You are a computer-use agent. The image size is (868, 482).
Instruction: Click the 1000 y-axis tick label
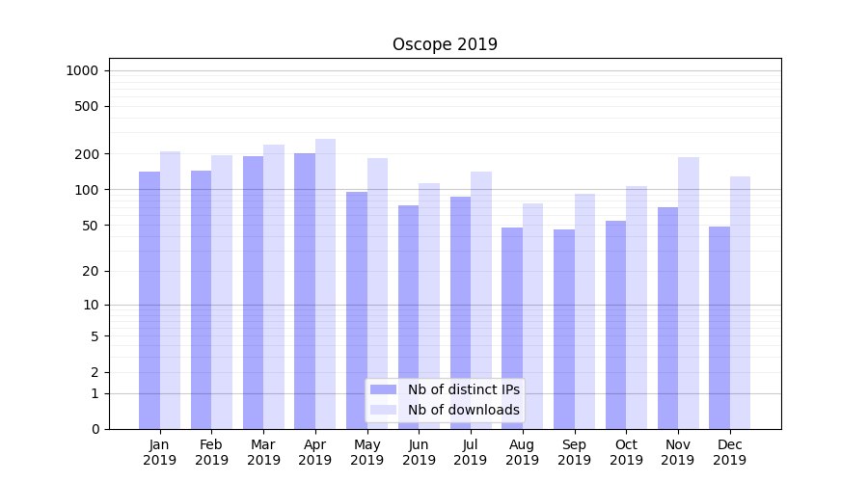pos(82,70)
